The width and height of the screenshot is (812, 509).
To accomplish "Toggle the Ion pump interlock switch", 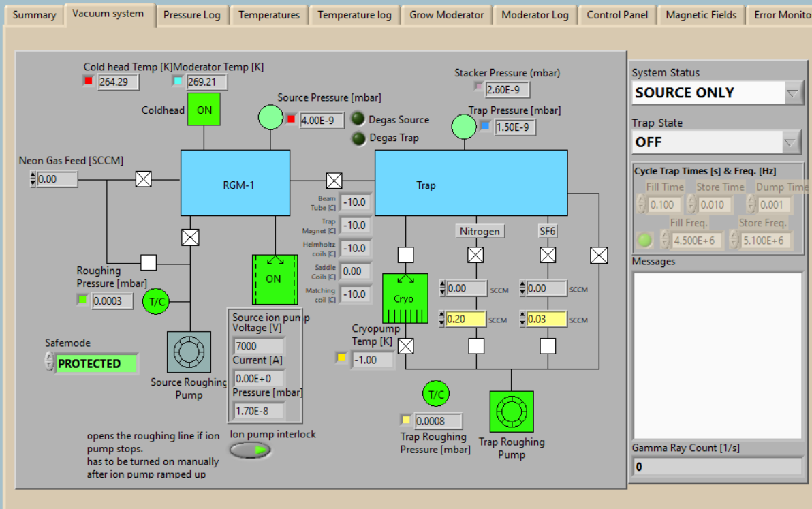I will 250,450.
